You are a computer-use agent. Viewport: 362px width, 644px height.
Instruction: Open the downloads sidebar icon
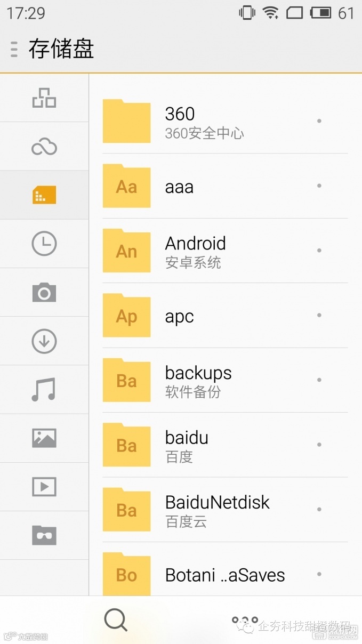pos(44,341)
